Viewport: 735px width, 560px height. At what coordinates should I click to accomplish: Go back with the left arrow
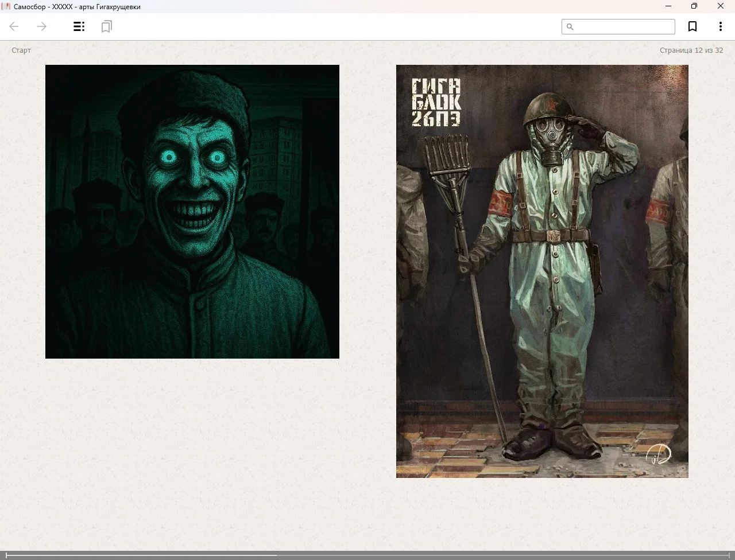coord(14,26)
